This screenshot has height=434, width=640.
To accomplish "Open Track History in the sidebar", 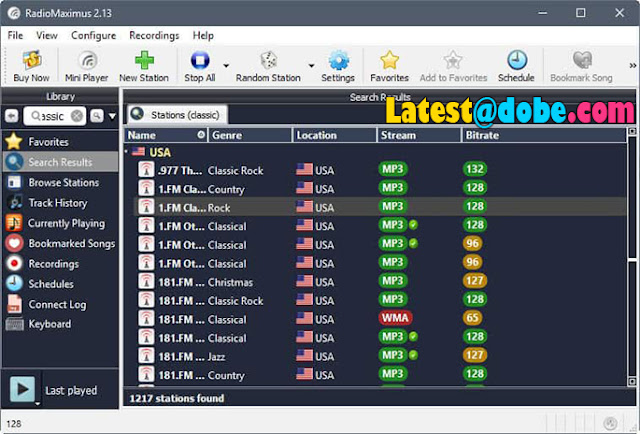I will pos(60,203).
